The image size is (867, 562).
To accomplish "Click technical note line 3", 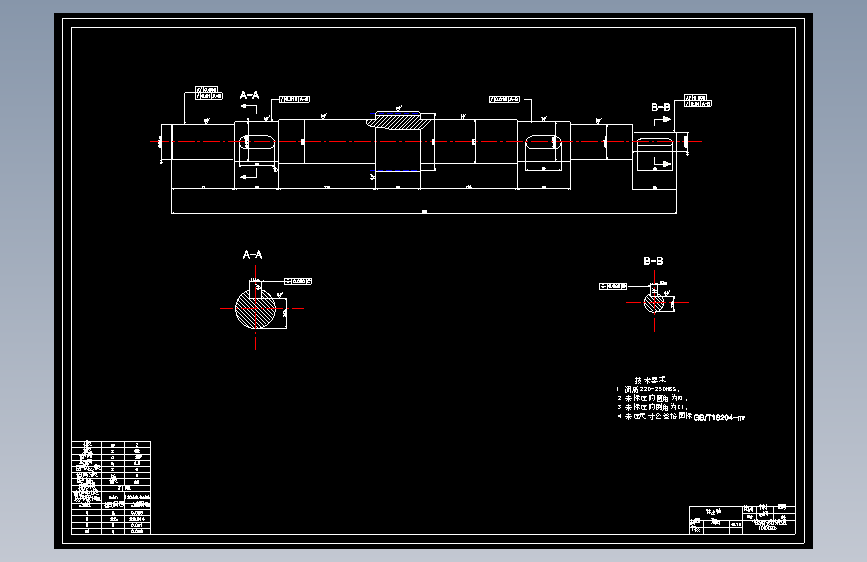I will [652, 407].
